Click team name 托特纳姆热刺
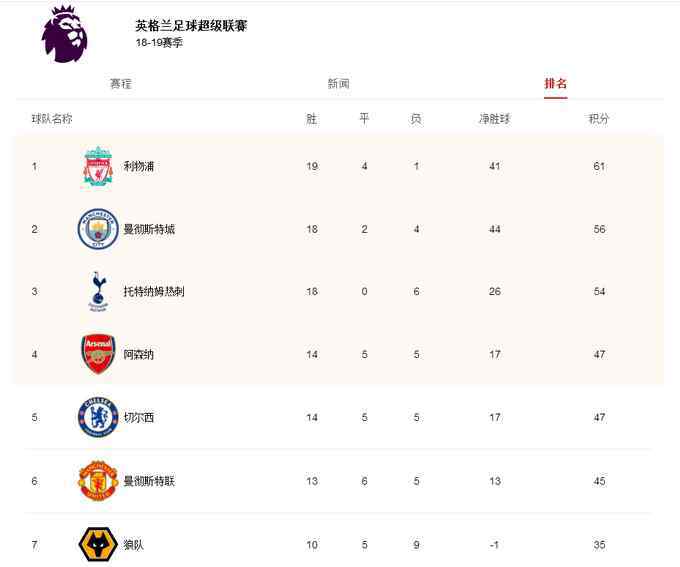This screenshot has height=567, width=680. [154, 292]
